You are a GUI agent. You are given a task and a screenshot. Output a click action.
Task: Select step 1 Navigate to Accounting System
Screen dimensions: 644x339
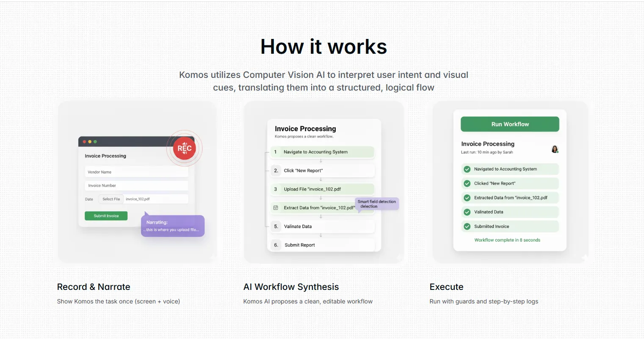click(322, 152)
